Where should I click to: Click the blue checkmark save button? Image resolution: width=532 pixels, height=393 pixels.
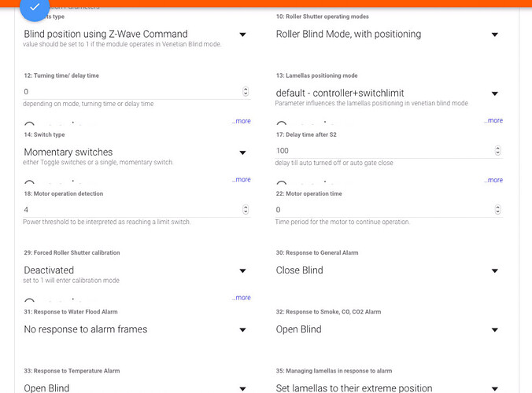[35, 8]
